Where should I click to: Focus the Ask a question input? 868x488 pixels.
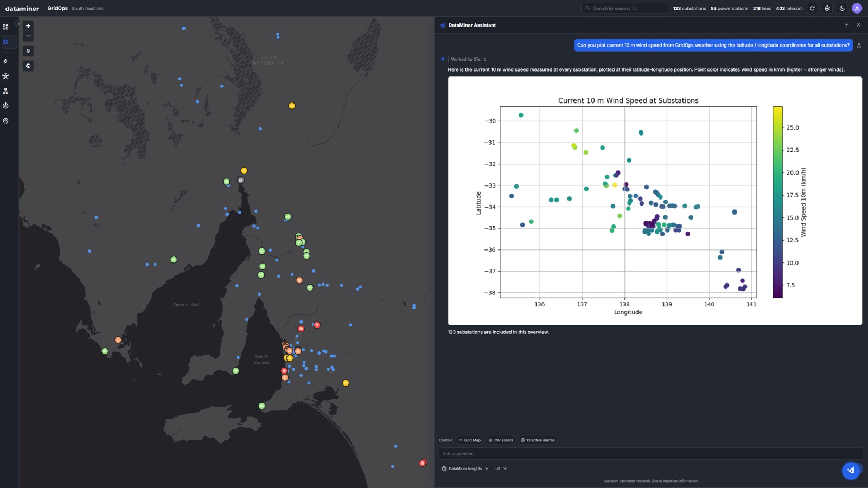coord(650,454)
